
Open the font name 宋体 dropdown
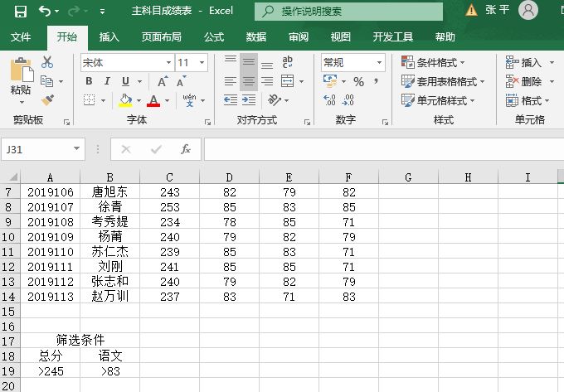168,63
